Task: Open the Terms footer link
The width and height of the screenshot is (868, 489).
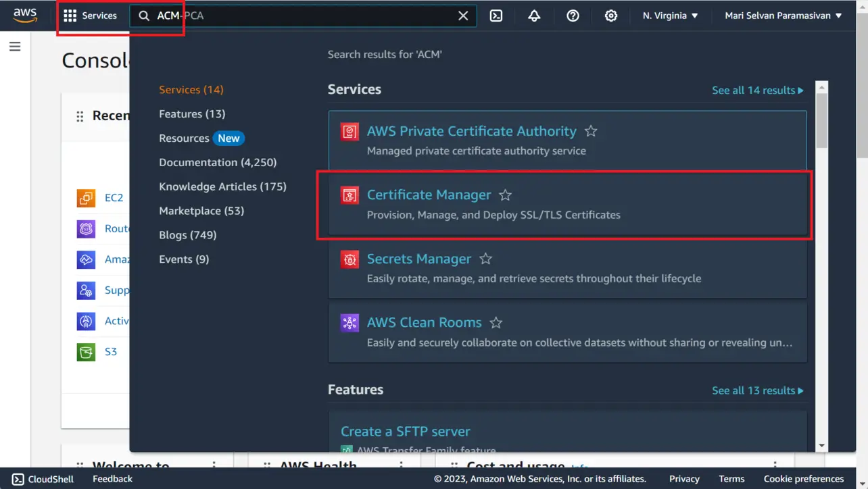Action: coord(731,479)
